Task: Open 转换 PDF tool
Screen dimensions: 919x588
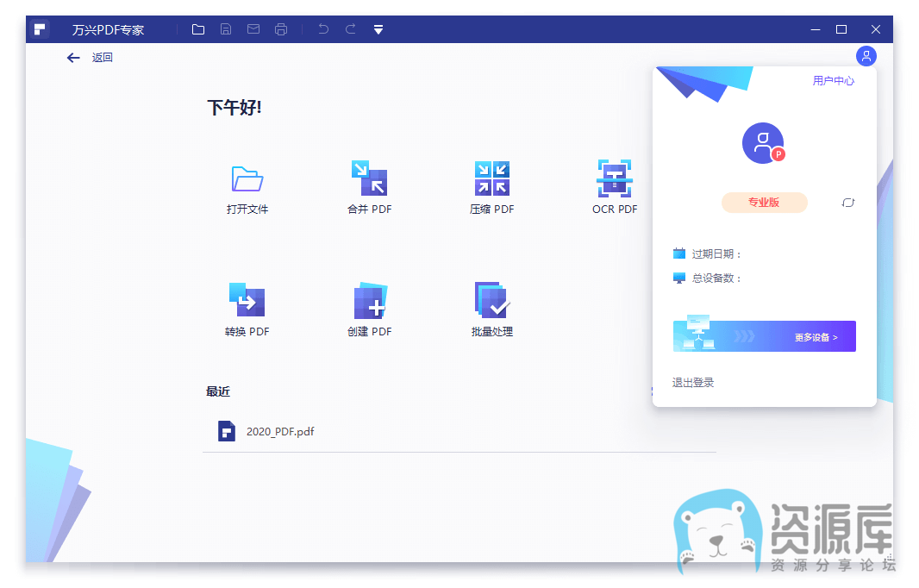Action: (x=247, y=310)
